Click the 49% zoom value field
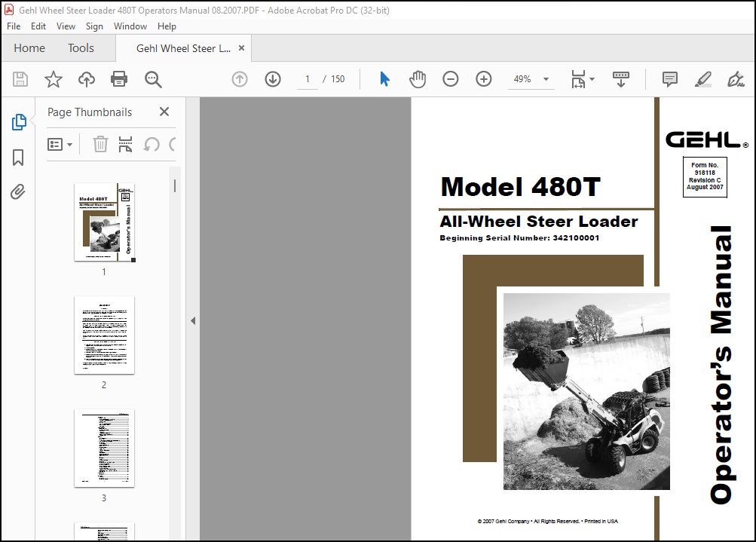 522,79
